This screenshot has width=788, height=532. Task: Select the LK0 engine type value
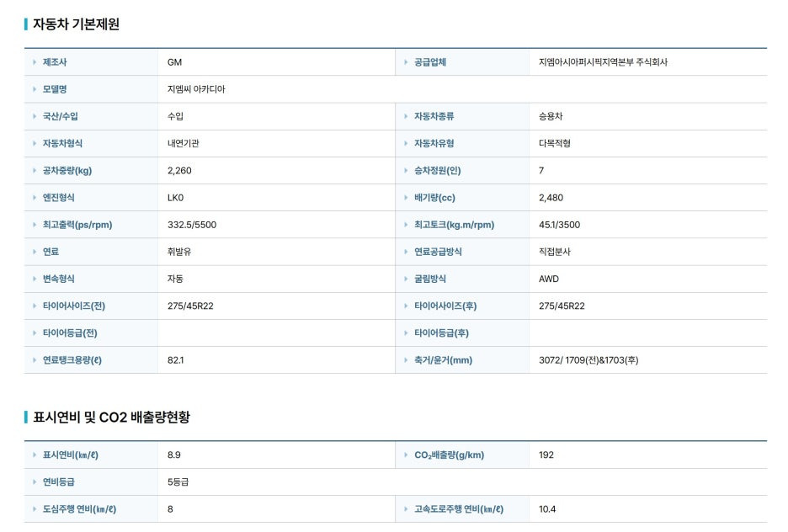[175, 198]
